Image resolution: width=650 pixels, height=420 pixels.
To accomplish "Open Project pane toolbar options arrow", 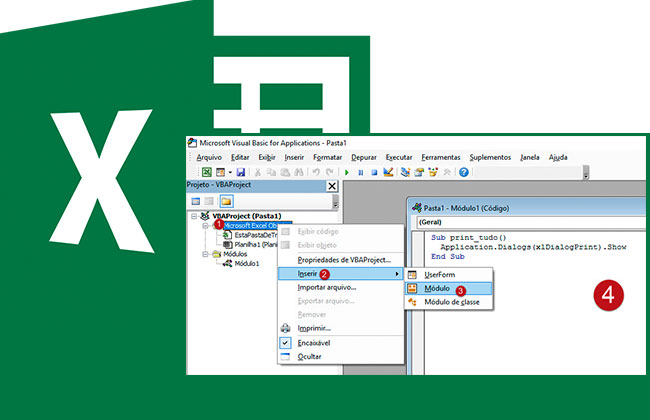I will point(335,202).
